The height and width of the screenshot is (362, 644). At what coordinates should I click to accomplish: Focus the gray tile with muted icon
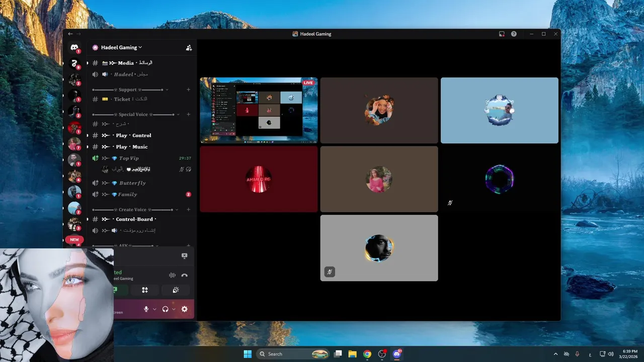pos(379,248)
